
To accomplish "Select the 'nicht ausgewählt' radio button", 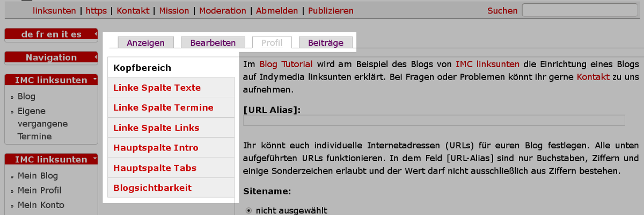I will coord(248,210).
